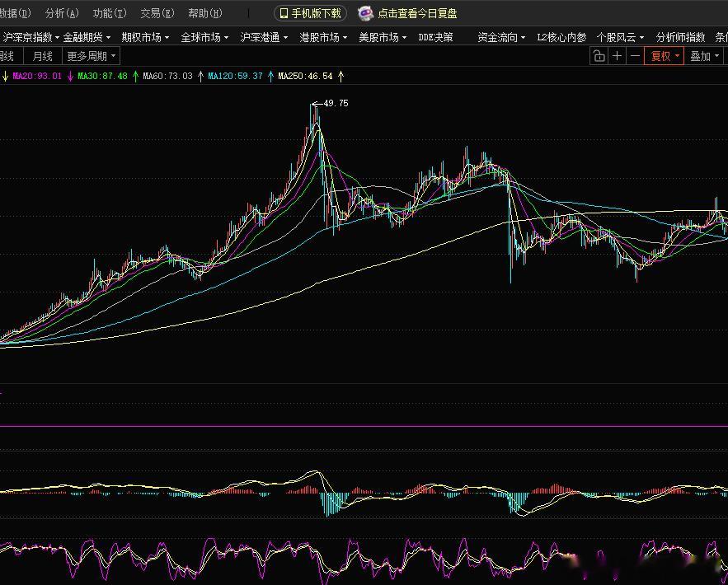Click the MA120:59.37 indicator label
The width and height of the screenshot is (728, 585).
point(236,76)
